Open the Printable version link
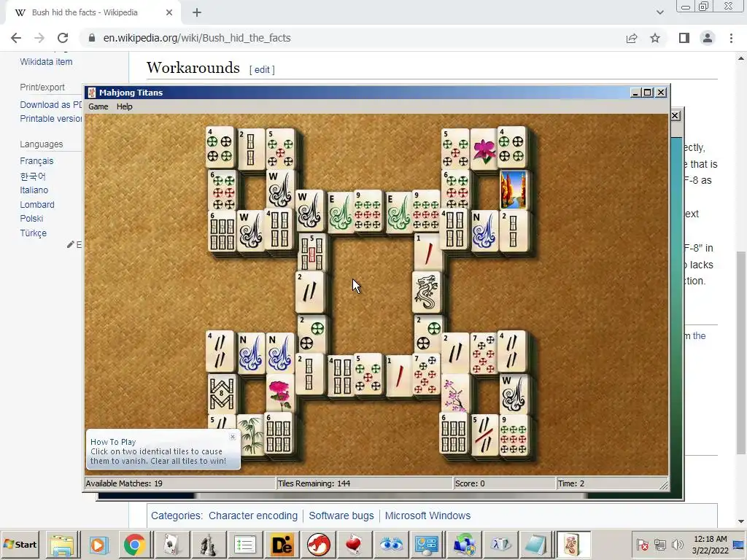Screen dimensions: 747x560 tap(51, 119)
